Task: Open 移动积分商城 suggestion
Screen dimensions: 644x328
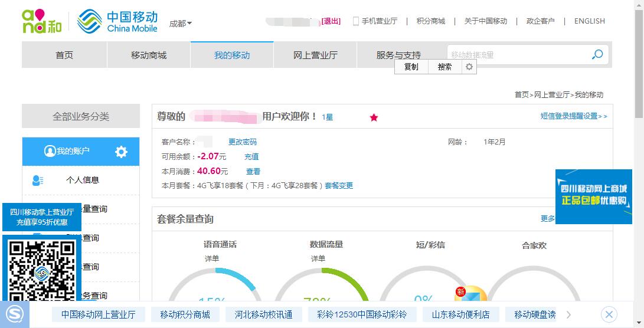Action: tap(185, 315)
